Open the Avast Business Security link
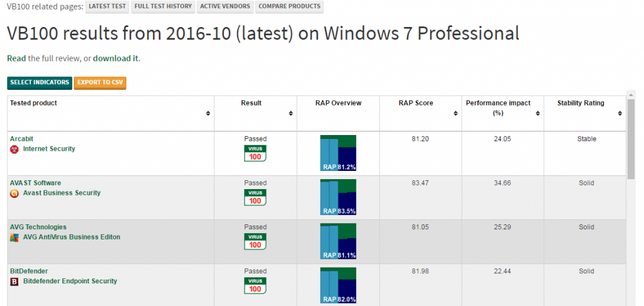644x306 pixels. point(62,193)
